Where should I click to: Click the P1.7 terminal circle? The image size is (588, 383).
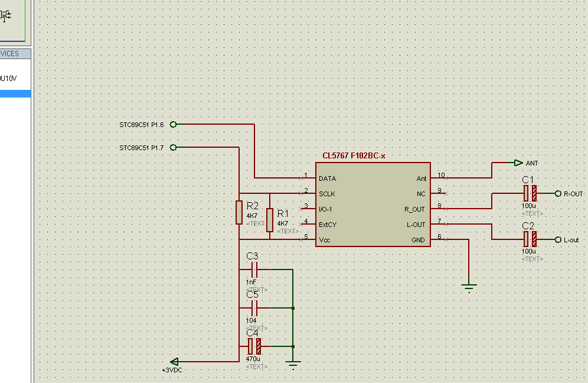pos(173,147)
